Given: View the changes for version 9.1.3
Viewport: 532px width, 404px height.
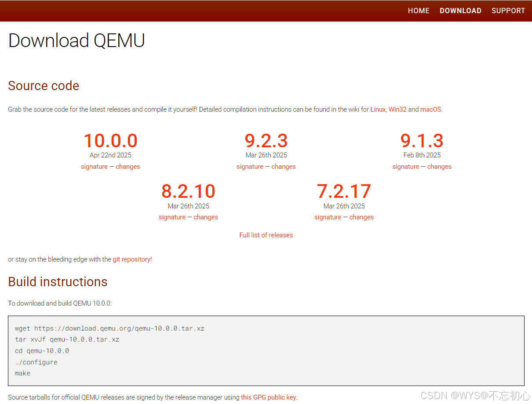Looking at the screenshot, I should tap(439, 166).
